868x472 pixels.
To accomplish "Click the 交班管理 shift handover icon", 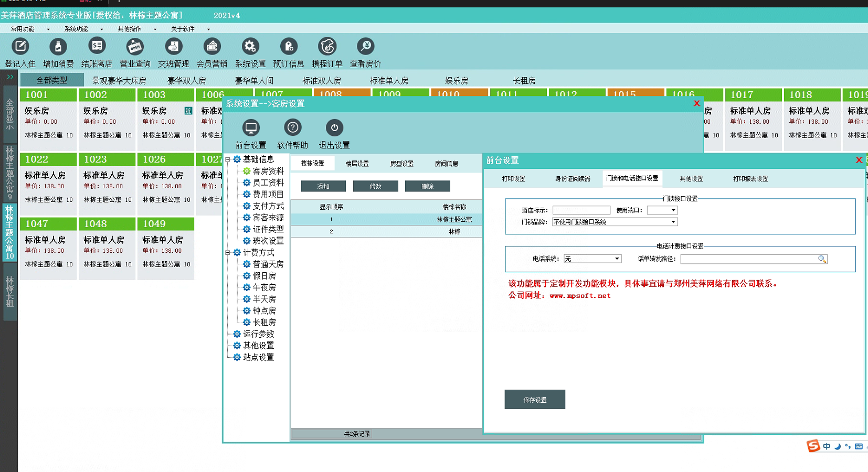I will [173, 47].
